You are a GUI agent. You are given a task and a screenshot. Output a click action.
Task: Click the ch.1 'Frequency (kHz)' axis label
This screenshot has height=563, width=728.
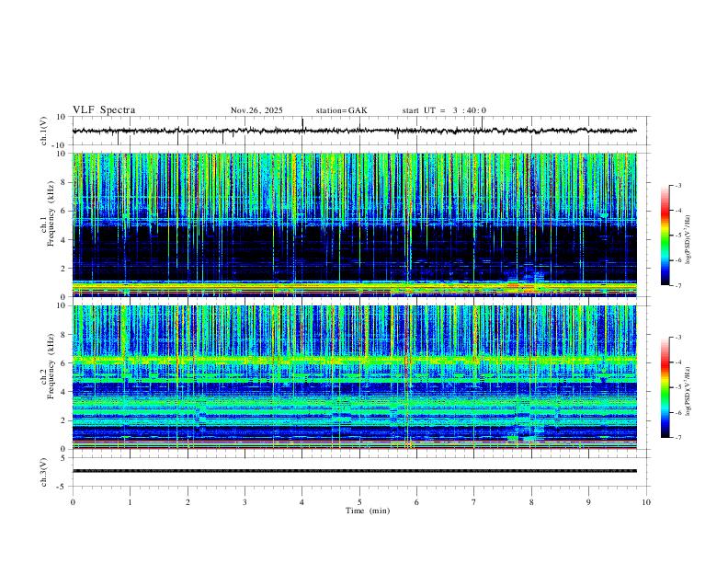51,214
